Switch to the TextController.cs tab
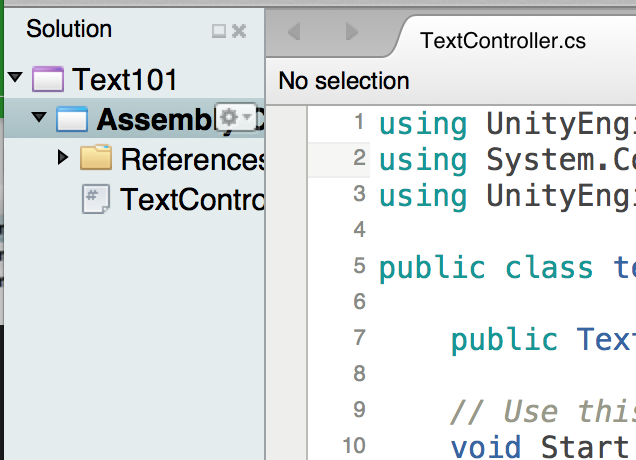The image size is (636, 460). tap(503, 41)
